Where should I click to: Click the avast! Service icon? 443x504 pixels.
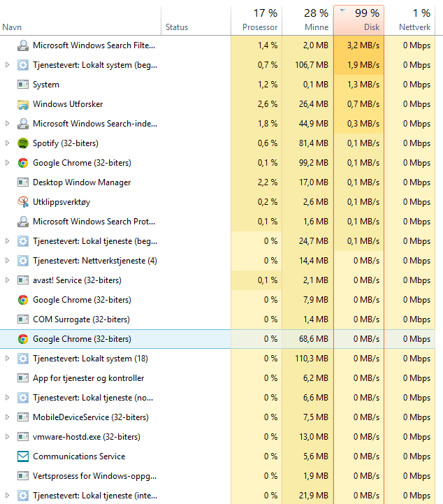23,280
